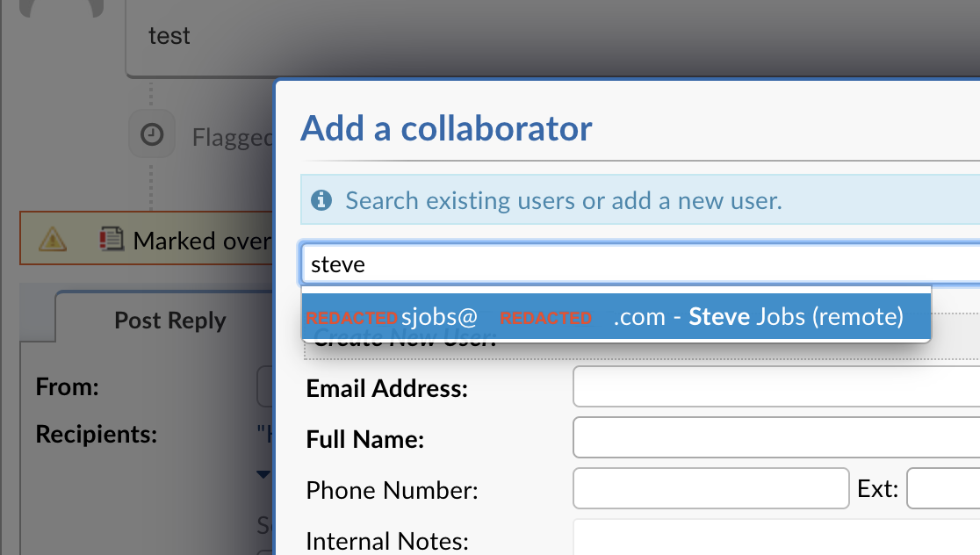Image resolution: width=980 pixels, height=555 pixels.
Task: Click the Email Address label
Action: (387, 389)
